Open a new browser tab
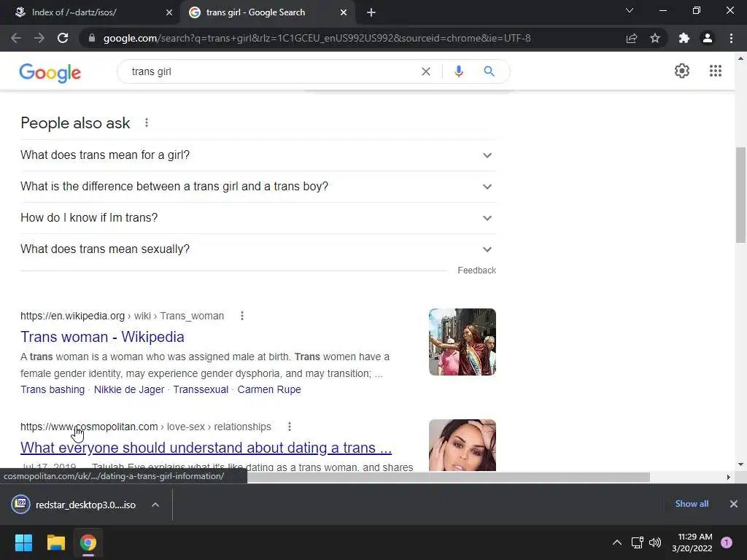This screenshot has height=560, width=747. [x=371, y=12]
